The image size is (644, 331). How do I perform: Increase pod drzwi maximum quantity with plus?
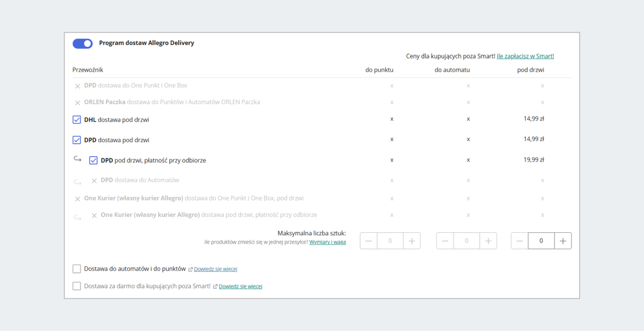[x=562, y=241]
